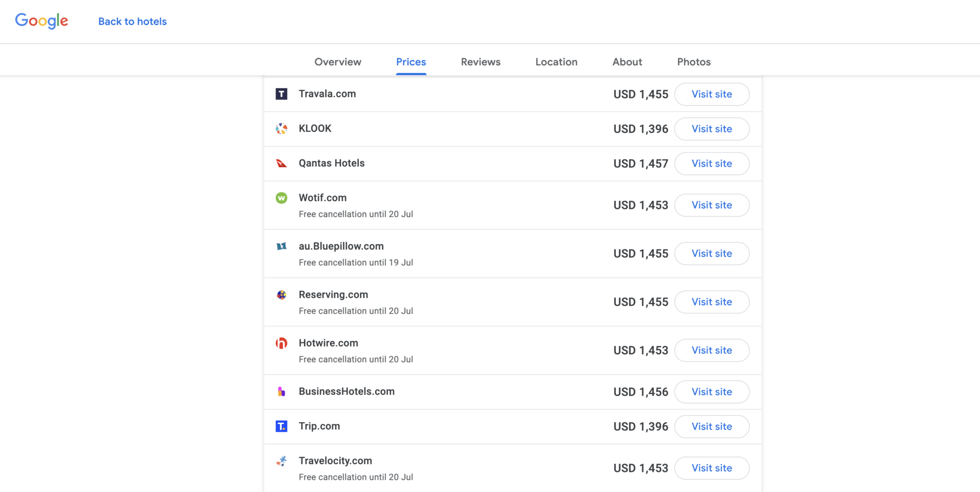Switch to the Overview tab
This screenshot has height=492, width=980.
(x=338, y=62)
